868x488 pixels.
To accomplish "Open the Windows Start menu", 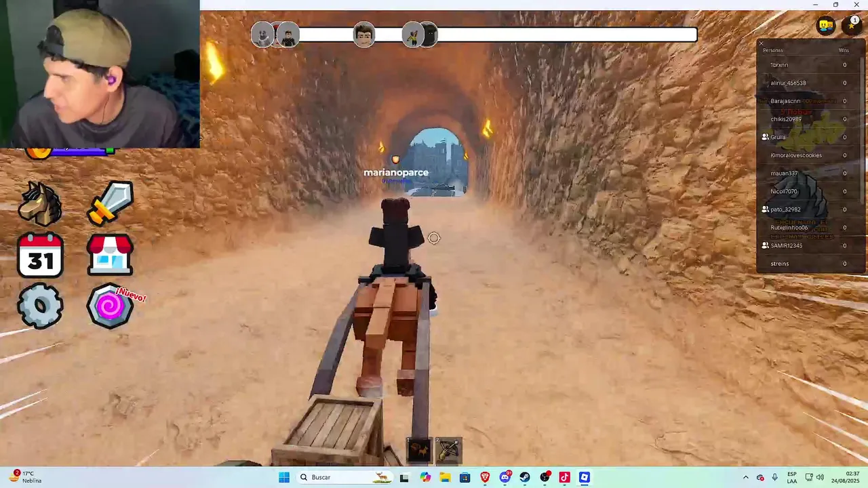I will tap(284, 477).
